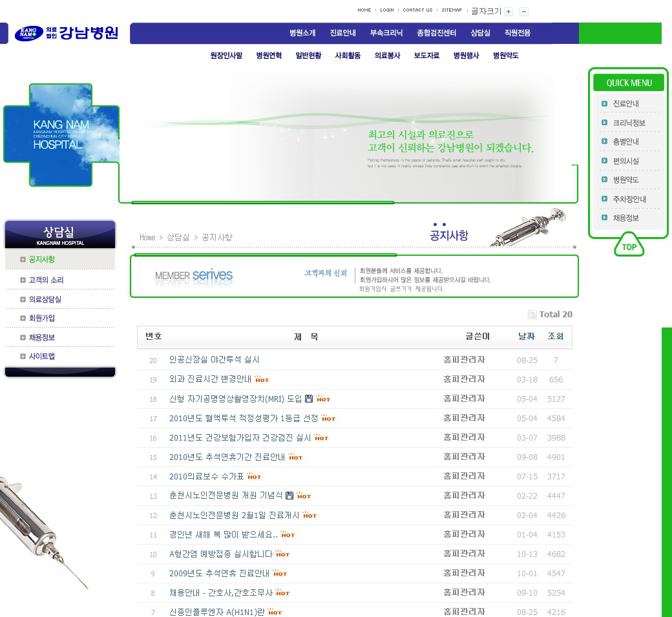Open 종합검진센터 main menu item
This screenshot has height=617, width=672.
tap(437, 33)
